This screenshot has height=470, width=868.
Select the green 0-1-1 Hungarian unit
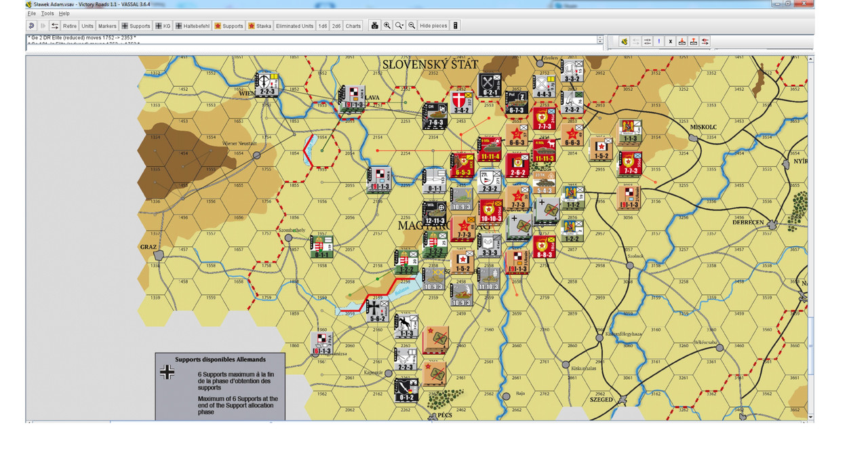(x=322, y=246)
